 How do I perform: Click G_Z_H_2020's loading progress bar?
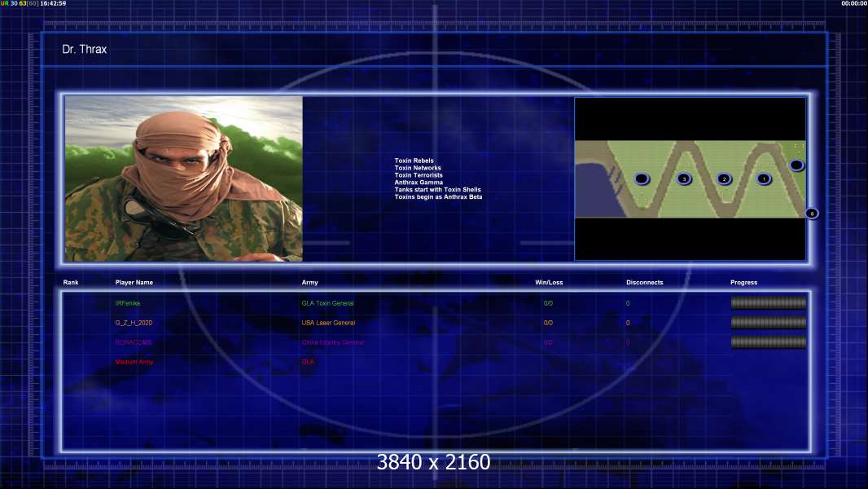click(769, 322)
